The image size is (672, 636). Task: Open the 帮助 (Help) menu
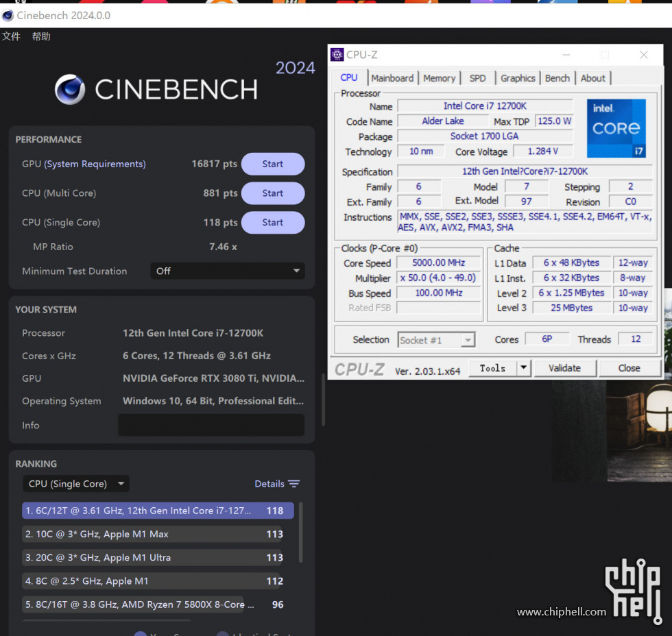point(41,36)
